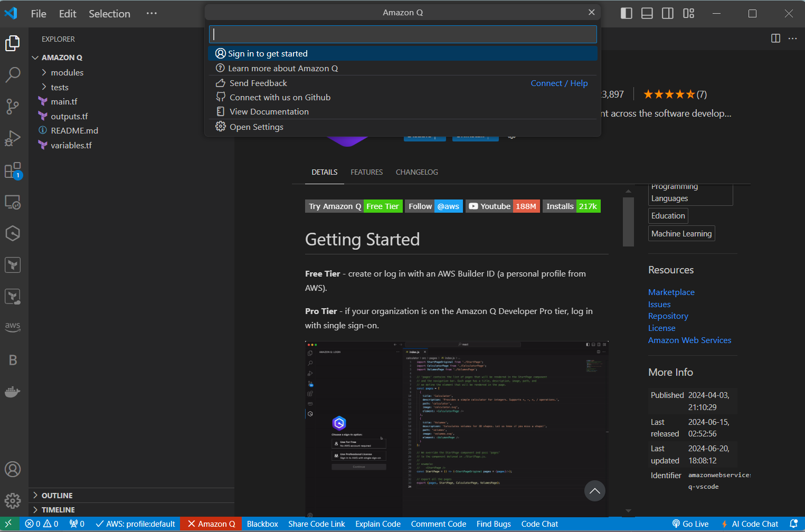
Task: Open the Source Control view
Action: click(x=13, y=106)
